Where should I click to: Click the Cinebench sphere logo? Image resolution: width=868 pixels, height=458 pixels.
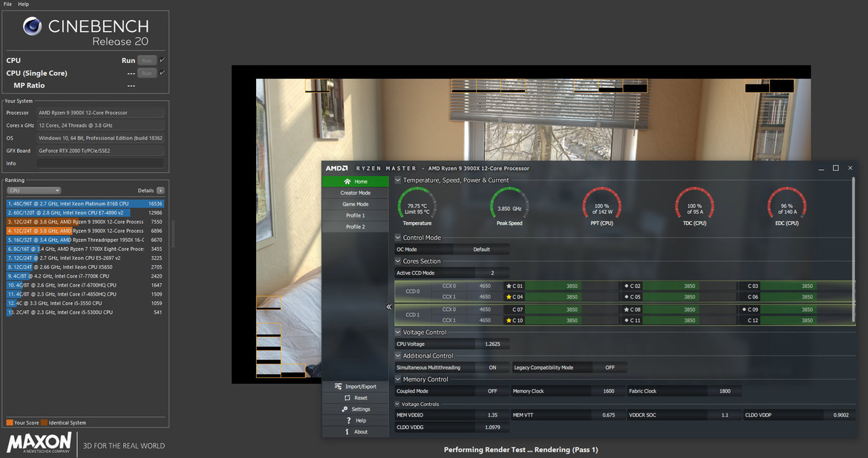coord(32,26)
